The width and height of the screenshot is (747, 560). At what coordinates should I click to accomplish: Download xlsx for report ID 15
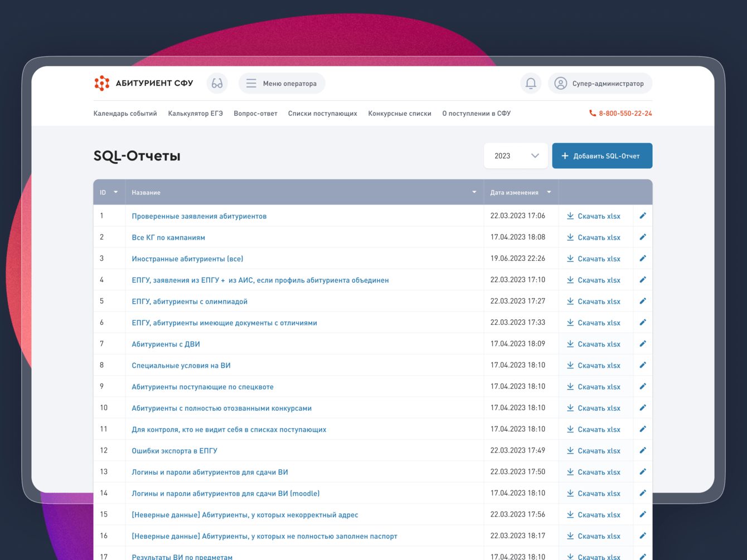[x=594, y=515]
